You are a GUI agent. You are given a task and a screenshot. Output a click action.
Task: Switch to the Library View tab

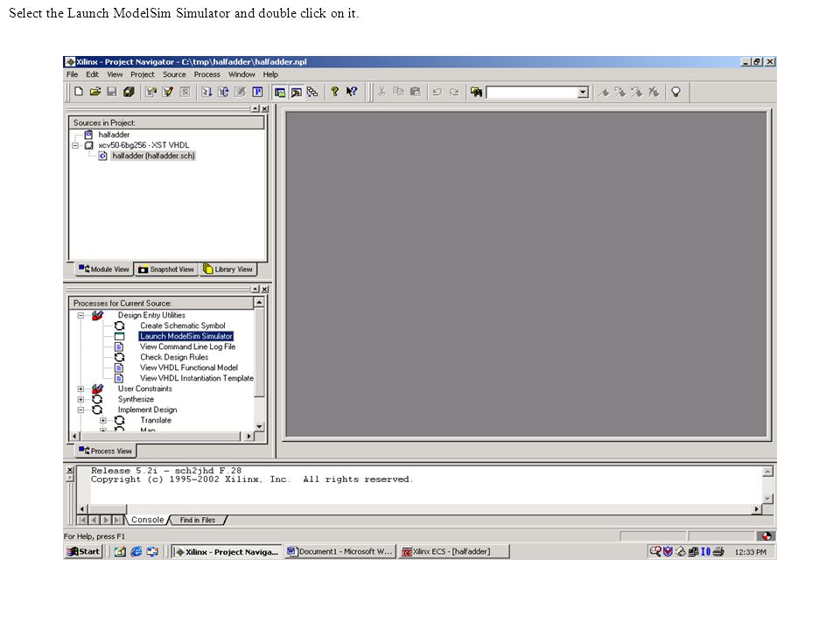pos(228,269)
